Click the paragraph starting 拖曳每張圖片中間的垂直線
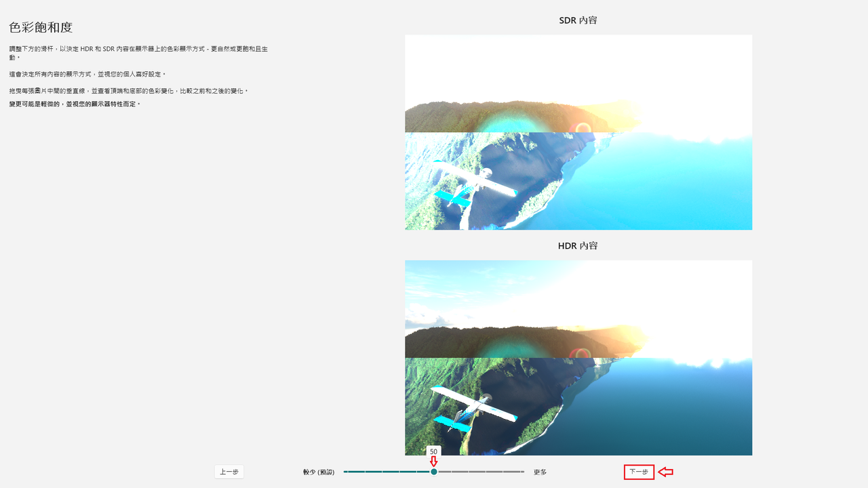 130,91
